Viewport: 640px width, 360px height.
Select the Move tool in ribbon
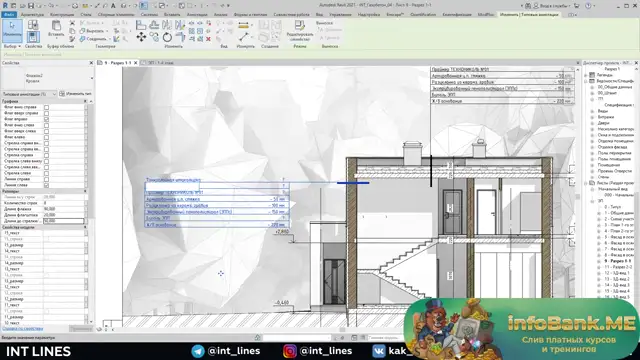tap(141, 37)
